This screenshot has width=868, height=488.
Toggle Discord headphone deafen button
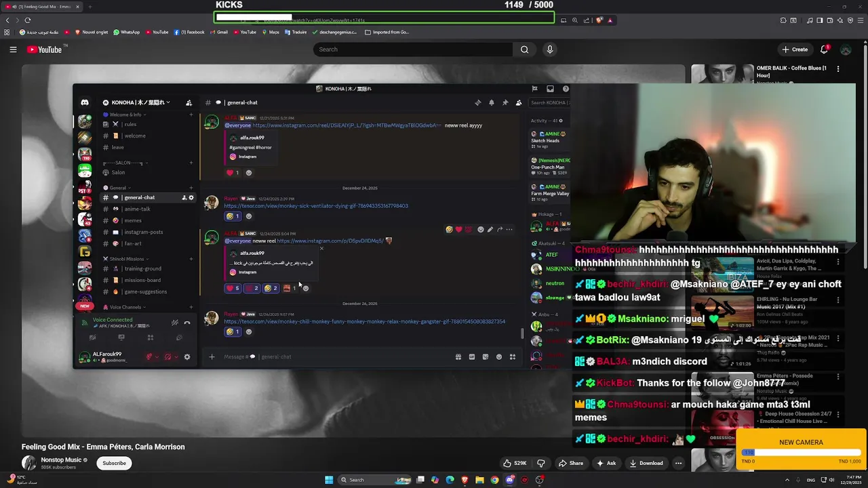(x=167, y=357)
